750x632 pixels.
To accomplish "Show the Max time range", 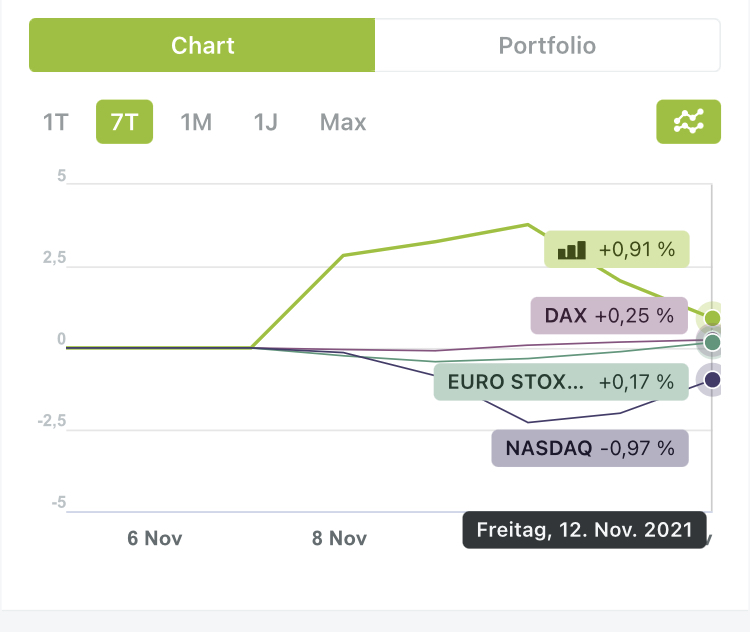I will (x=343, y=123).
